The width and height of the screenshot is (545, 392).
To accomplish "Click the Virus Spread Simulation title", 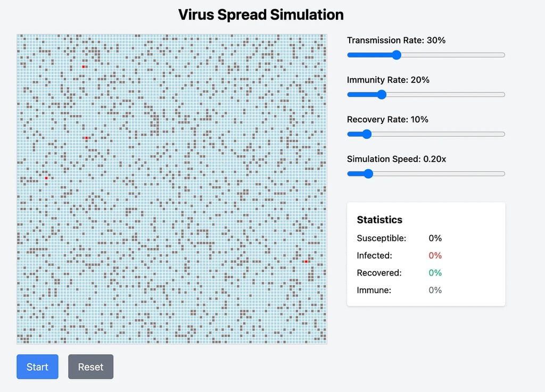I will click(261, 14).
